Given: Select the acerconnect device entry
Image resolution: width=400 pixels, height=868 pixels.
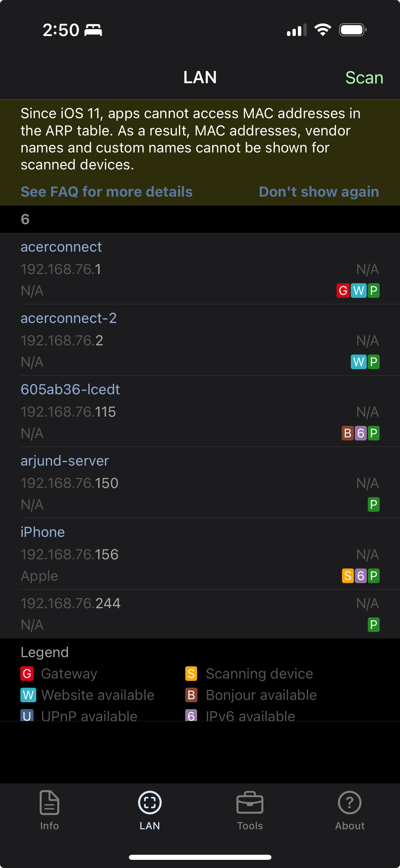Looking at the screenshot, I should tap(136, 268).
